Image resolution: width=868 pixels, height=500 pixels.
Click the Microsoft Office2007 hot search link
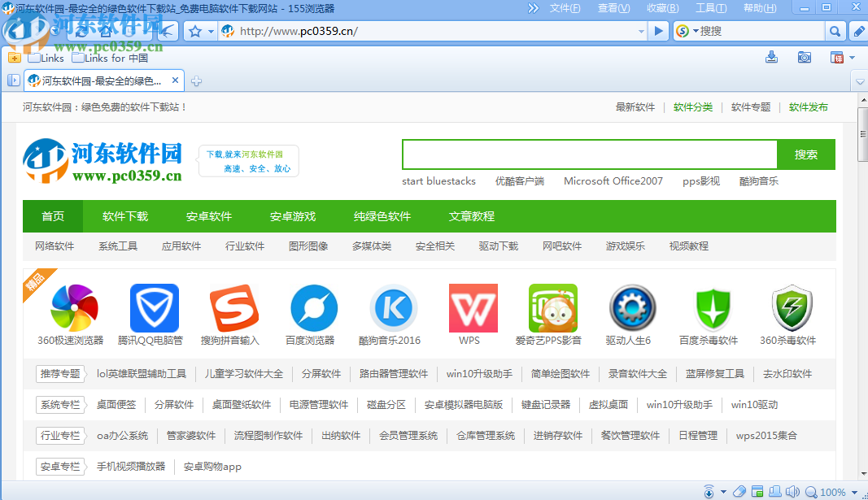pos(613,181)
